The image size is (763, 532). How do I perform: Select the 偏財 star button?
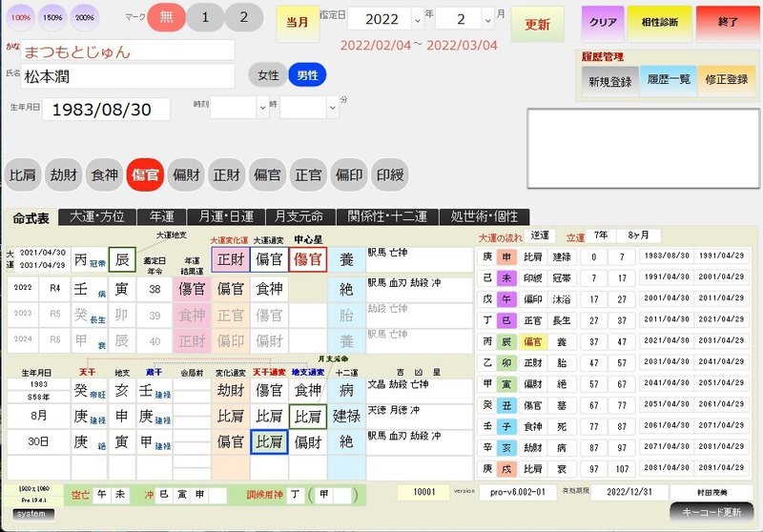click(186, 174)
